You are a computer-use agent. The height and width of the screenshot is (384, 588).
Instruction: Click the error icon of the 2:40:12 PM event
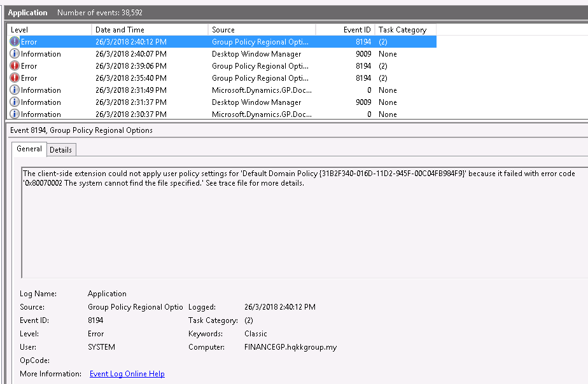click(x=14, y=41)
